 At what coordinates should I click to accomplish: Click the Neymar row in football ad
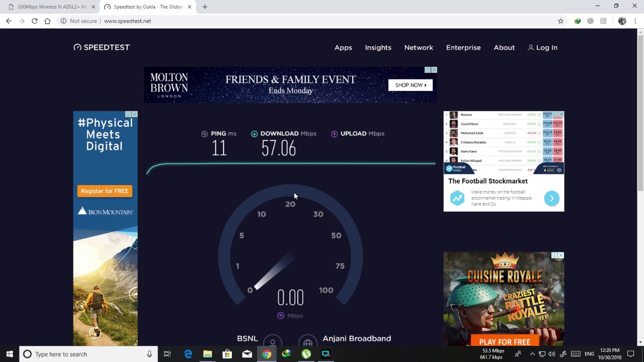504,115
